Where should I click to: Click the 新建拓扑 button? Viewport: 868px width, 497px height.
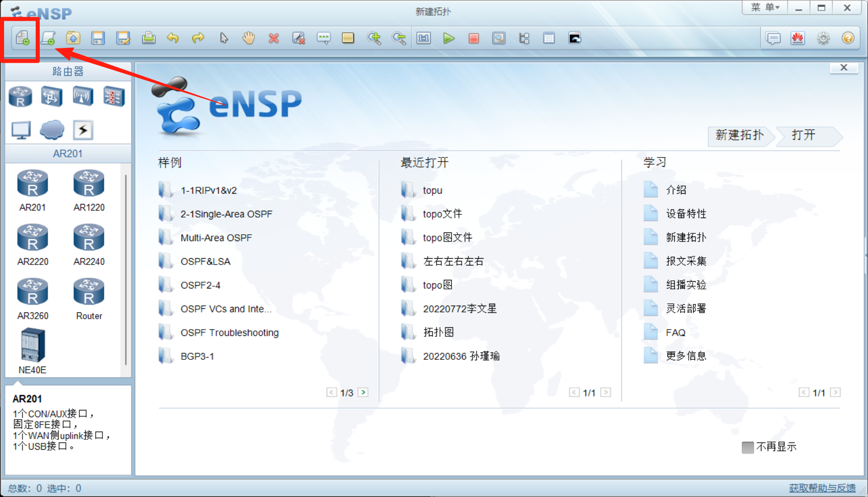(740, 135)
